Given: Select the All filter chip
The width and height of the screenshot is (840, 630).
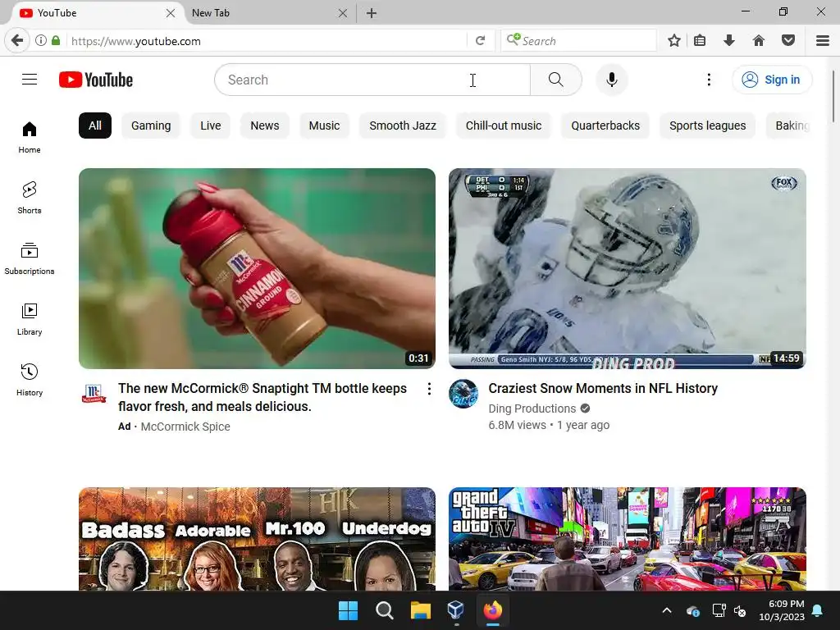Looking at the screenshot, I should [95, 126].
